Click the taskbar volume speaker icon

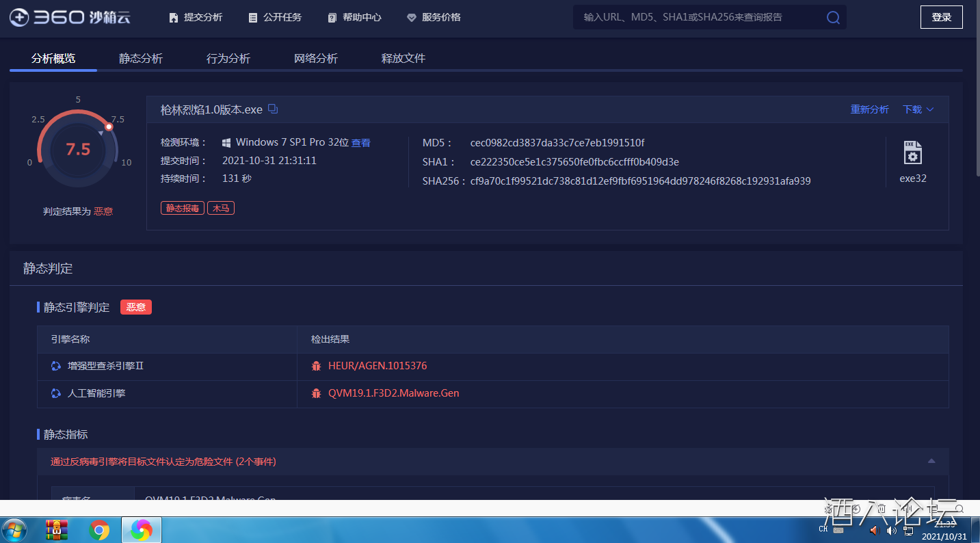click(x=875, y=531)
